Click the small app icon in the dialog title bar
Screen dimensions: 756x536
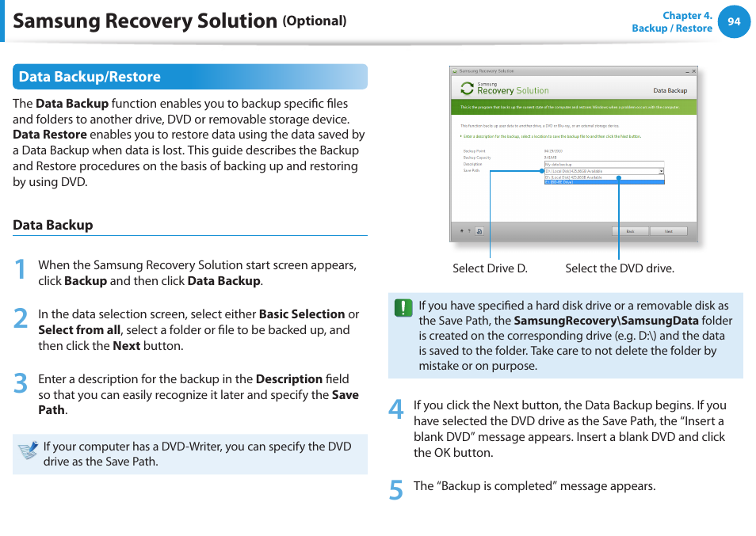(454, 70)
